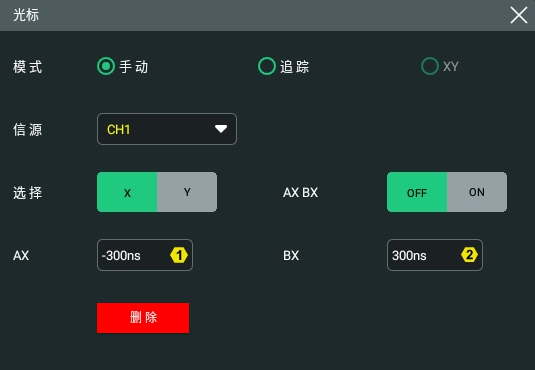Select the XY mode radio button
Screen dimensions: 535x370
click(430, 66)
